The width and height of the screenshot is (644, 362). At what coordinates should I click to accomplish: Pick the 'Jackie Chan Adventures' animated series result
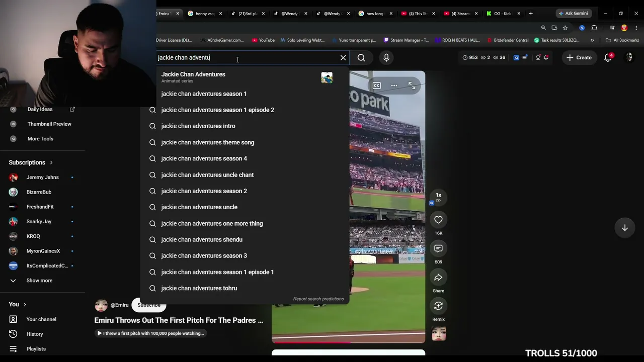(x=245, y=77)
